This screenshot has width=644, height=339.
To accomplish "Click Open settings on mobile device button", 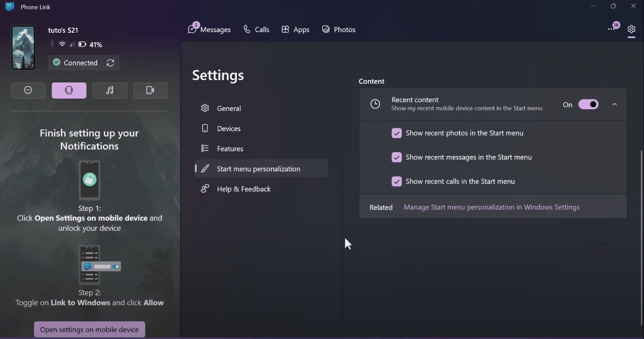I will 90,330.
